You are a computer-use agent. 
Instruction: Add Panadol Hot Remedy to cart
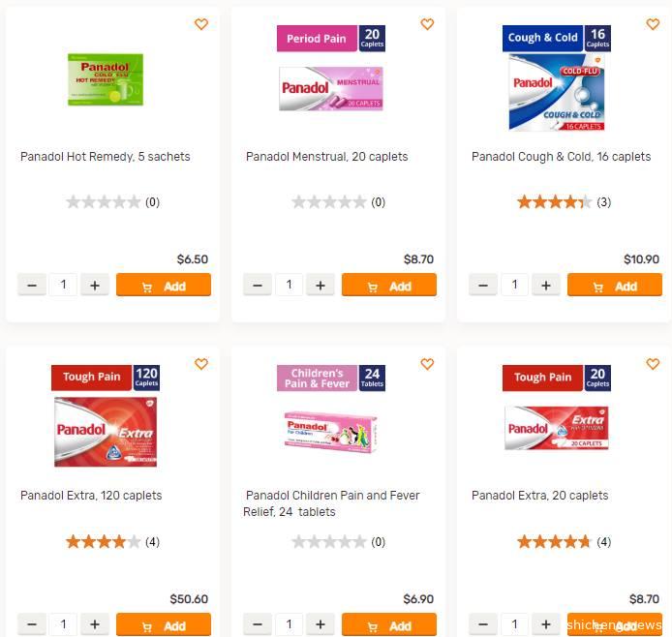coord(164,286)
